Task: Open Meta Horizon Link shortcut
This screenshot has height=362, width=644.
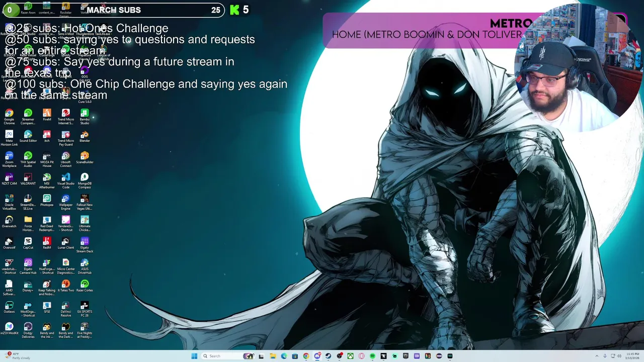Action: (9, 138)
